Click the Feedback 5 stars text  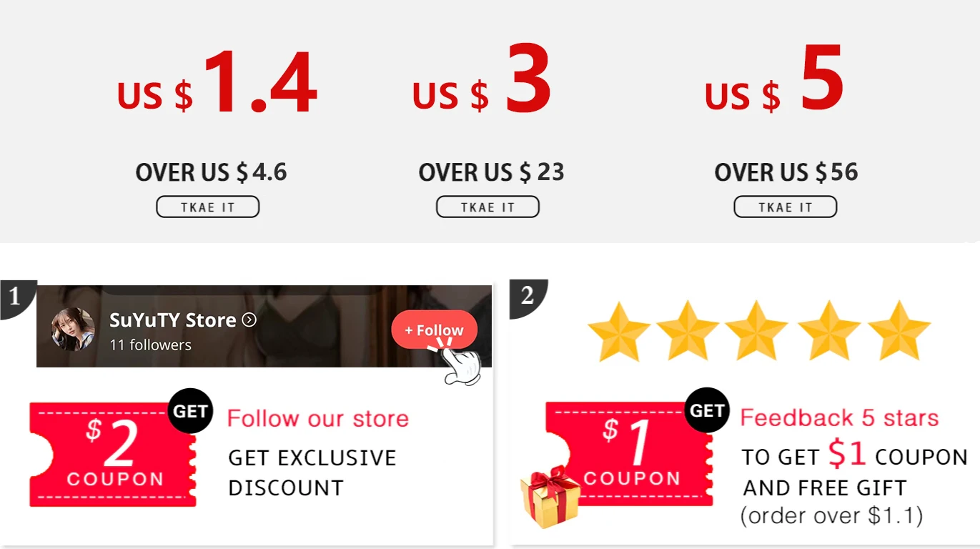pos(839,417)
